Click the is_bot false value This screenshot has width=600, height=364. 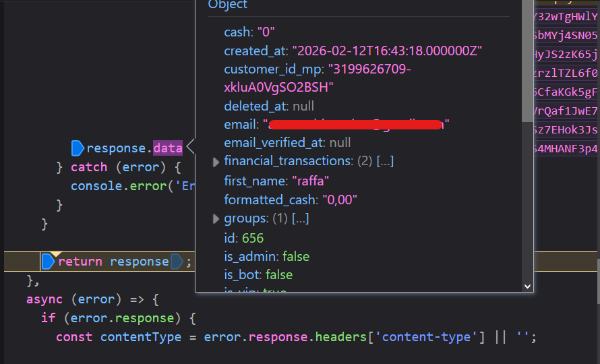pos(279,275)
